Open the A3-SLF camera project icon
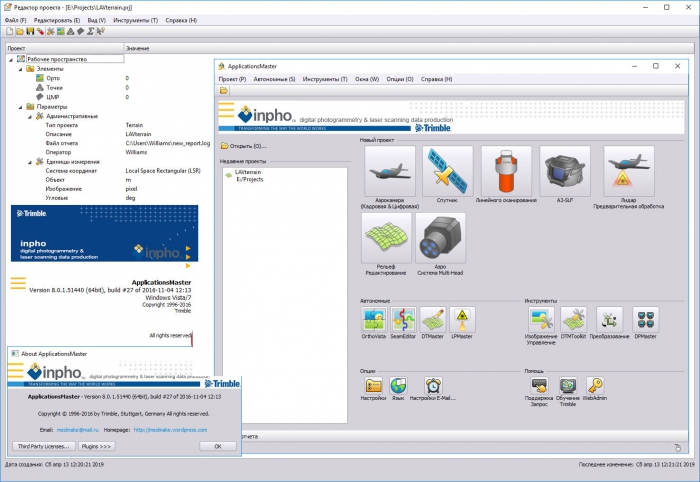Image resolution: width=700 pixels, height=482 pixels. [565, 170]
